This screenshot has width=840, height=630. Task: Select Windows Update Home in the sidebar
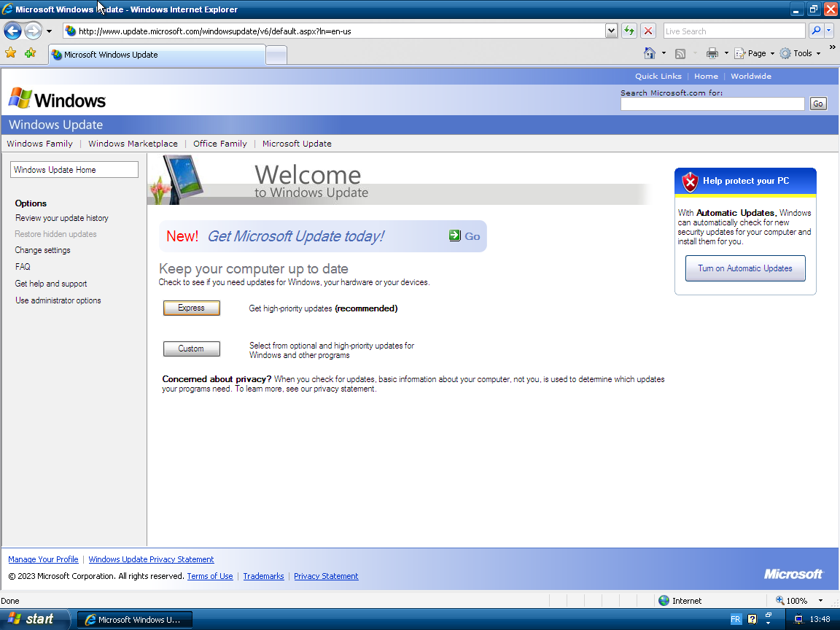pyautogui.click(x=74, y=170)
